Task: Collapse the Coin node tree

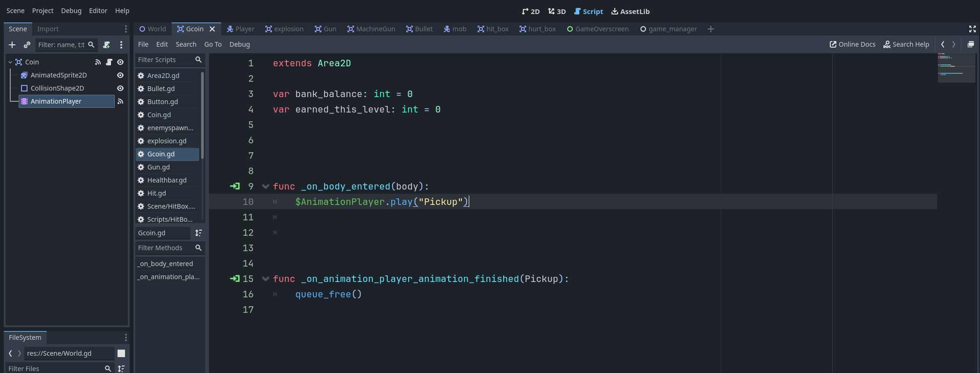Action: pos(10,62)
